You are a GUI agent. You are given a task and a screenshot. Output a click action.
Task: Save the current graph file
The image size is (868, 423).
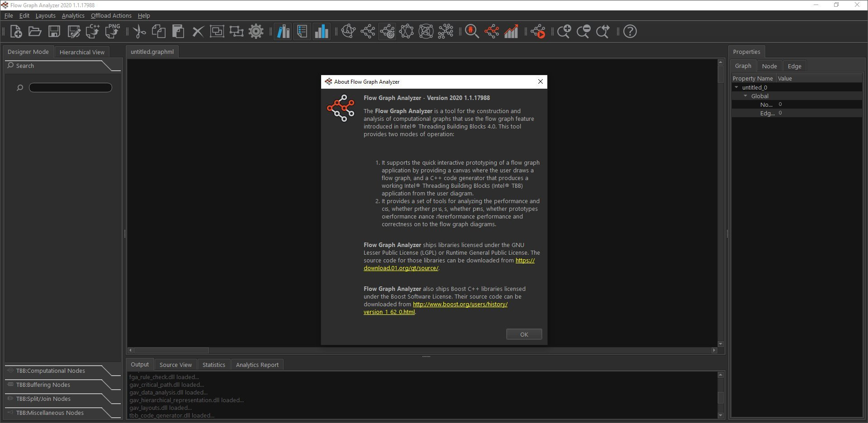coord(54,31)
